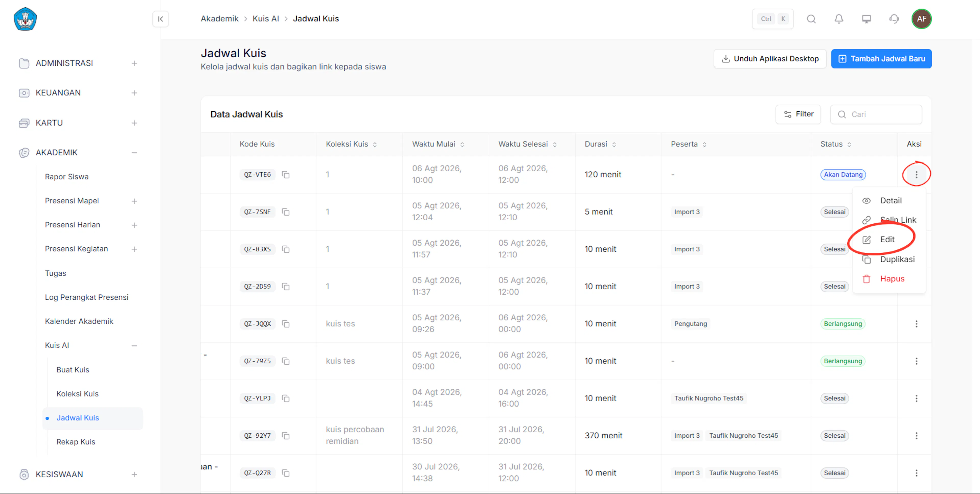Expand Presensi Mapel submenu
This screenshot has height=494, width=980.
(x=134, y=201)
